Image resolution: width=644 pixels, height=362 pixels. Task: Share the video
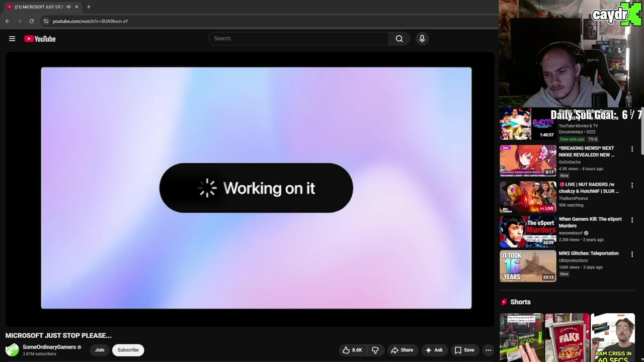(402, 350)
